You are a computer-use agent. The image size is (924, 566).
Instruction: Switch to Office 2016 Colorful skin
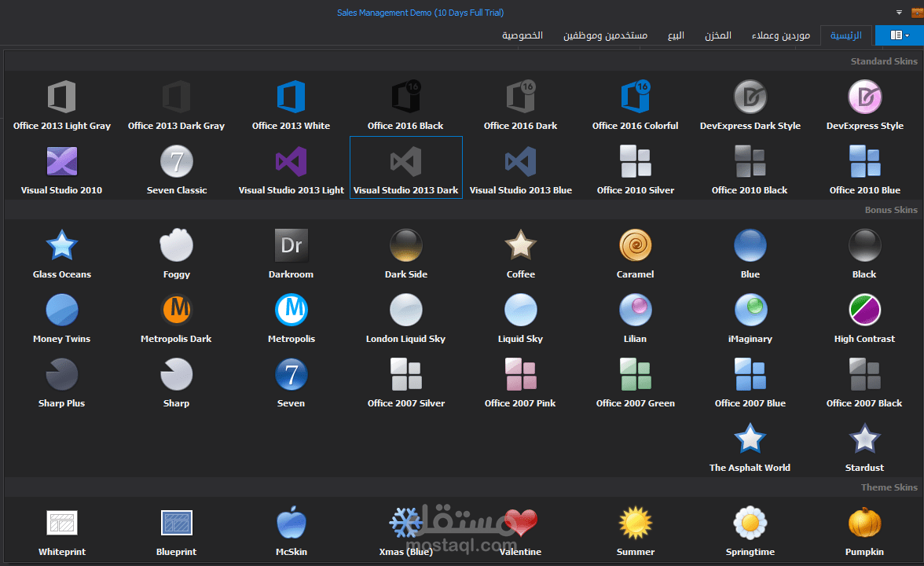pos(635,105)
